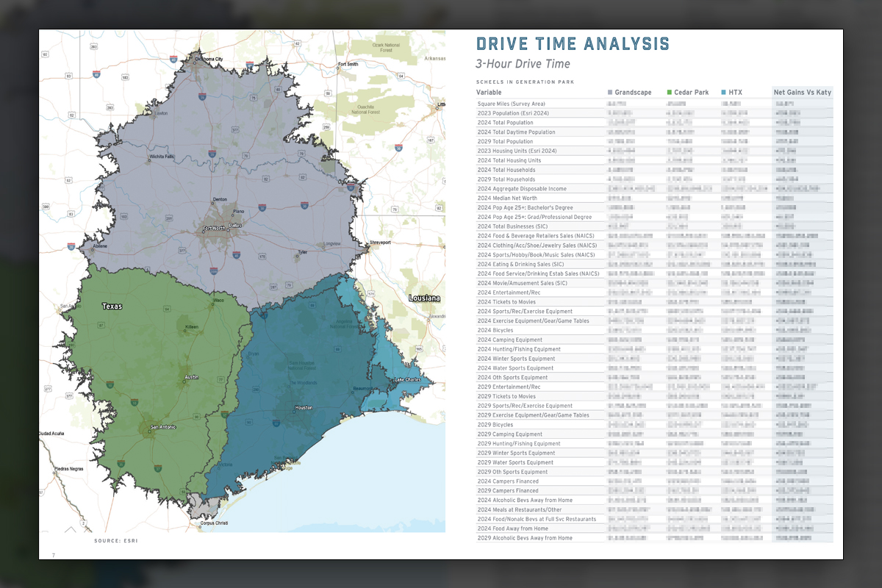Click the Variable column header
Image resolution: width=882 pixels, height=588 pixels.
tap(489, 93)
